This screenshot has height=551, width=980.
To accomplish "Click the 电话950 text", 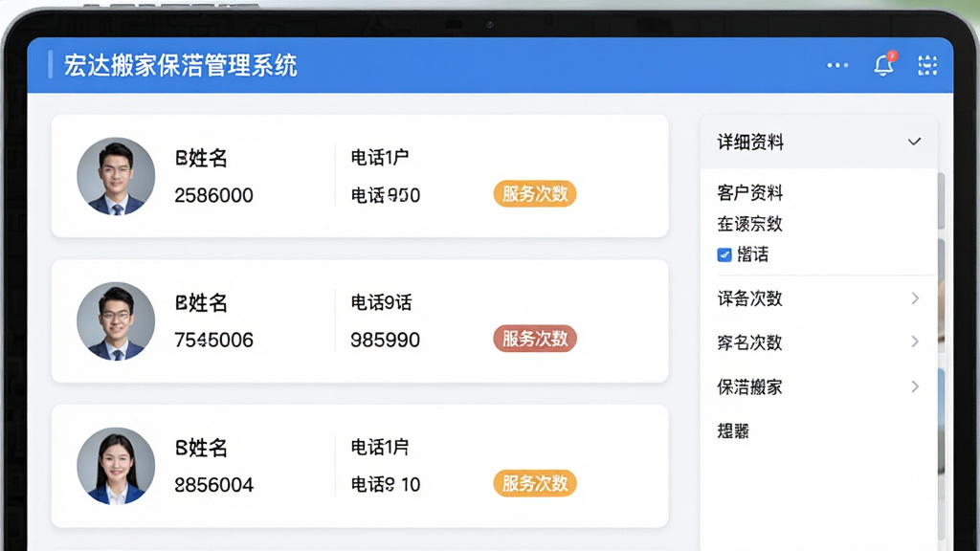I will tap(385, 195).
